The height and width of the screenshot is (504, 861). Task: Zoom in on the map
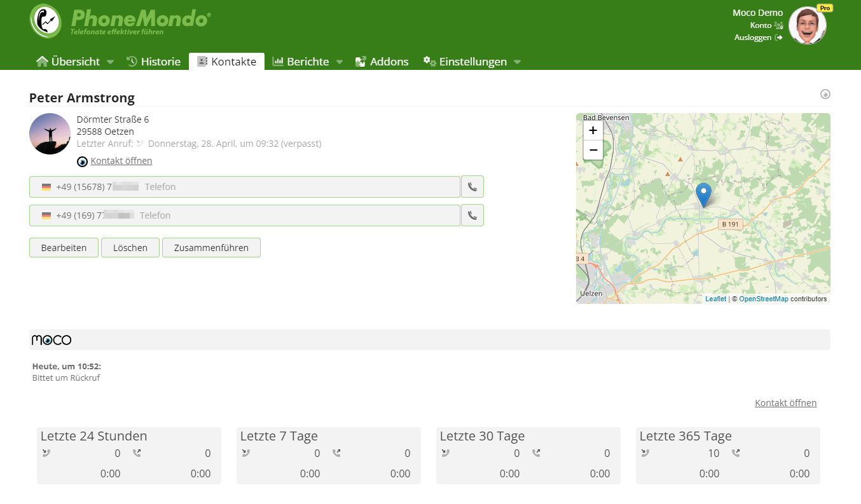593,130
